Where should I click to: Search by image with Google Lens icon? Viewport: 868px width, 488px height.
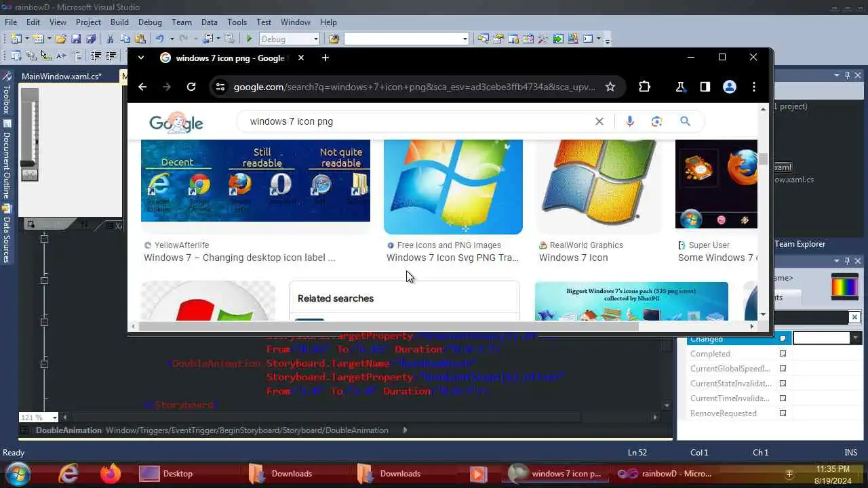pos(656,121)
